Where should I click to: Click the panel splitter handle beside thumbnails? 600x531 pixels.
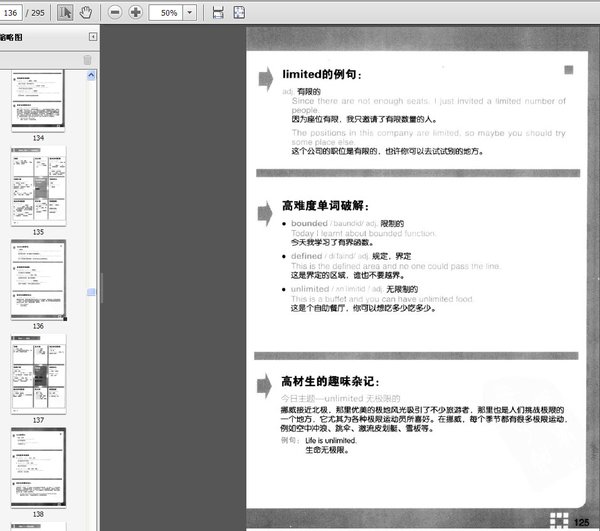pos(102,288)
